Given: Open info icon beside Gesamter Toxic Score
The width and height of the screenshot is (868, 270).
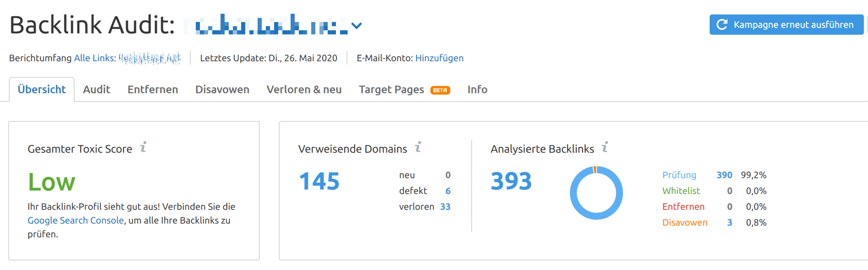Looking at the screenshot, I should [143, 147].
